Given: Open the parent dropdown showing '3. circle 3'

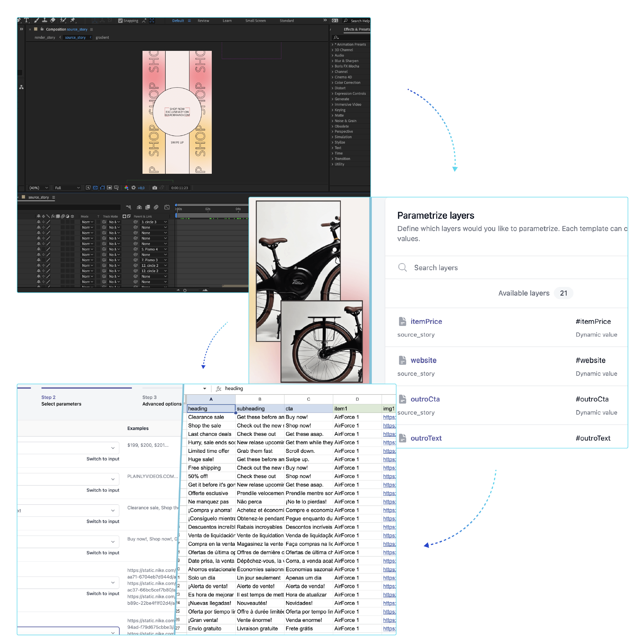Looking at the screenshot, I should click(154, 222).
